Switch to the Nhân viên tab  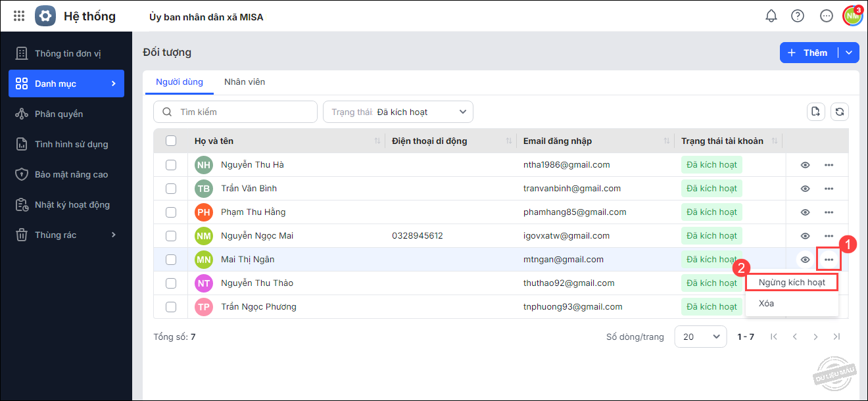coord(245,82)
